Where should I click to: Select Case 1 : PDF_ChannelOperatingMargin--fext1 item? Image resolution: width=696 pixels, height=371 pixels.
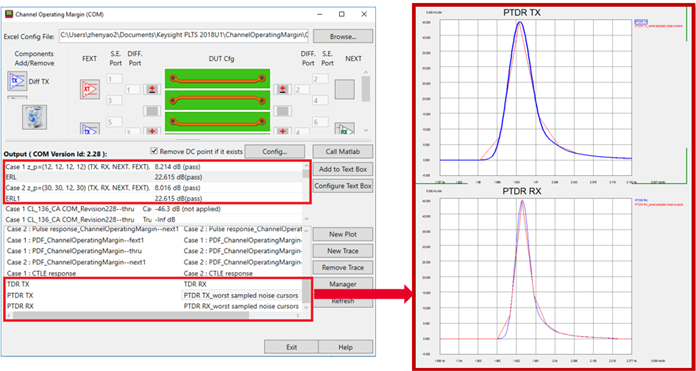click(x=75, y=240)
